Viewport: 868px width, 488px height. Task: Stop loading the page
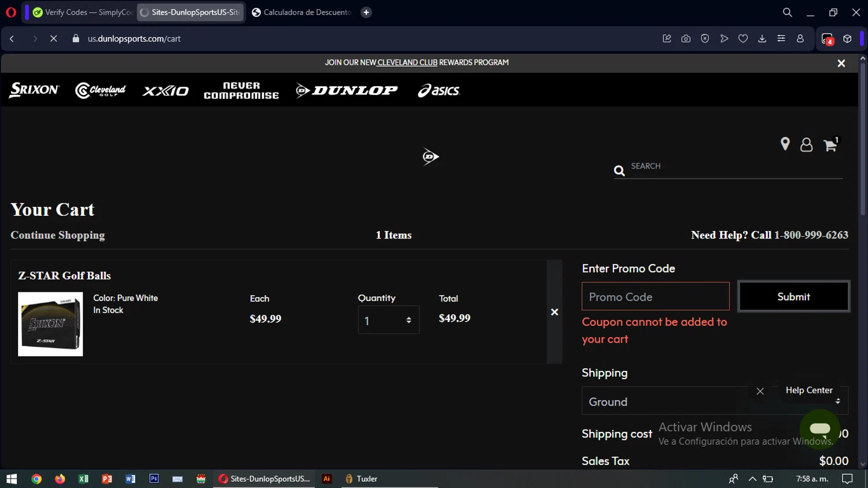click(53, 39)
